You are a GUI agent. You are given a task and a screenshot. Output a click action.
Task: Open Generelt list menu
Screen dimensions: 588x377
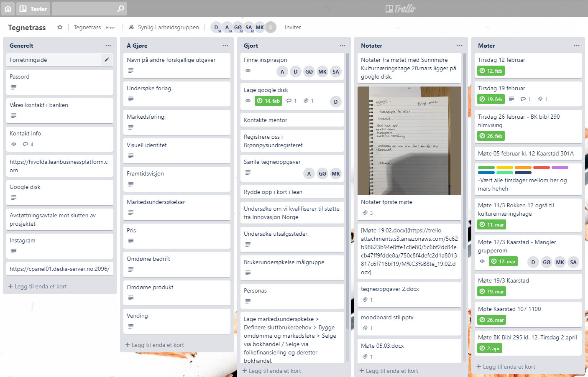tap(108, 46)
